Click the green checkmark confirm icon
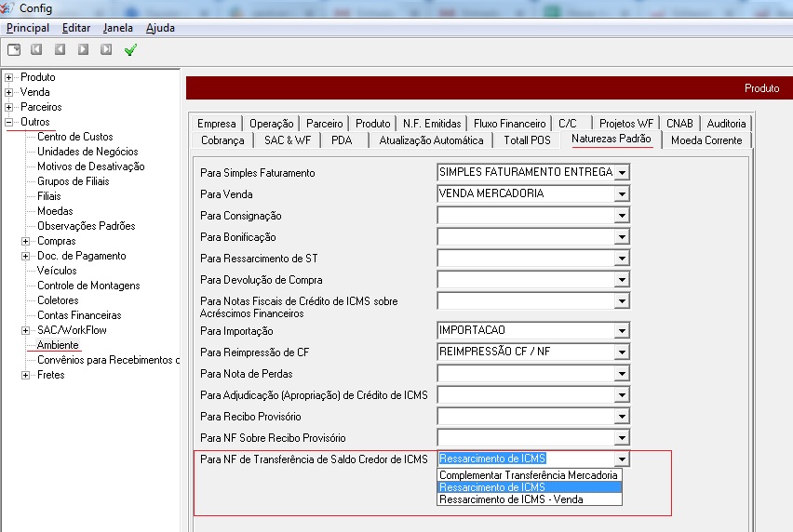This screenshot has width=793, height=532. [x=130, y=49]
